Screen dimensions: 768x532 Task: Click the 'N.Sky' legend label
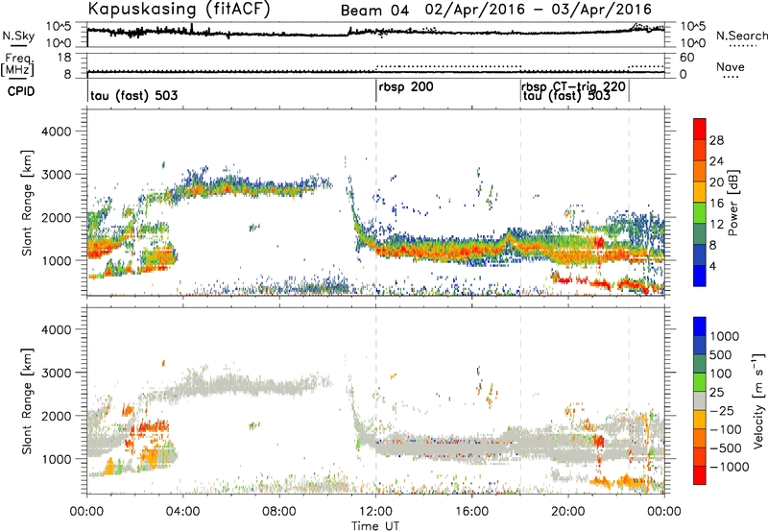tap(18, 36)
